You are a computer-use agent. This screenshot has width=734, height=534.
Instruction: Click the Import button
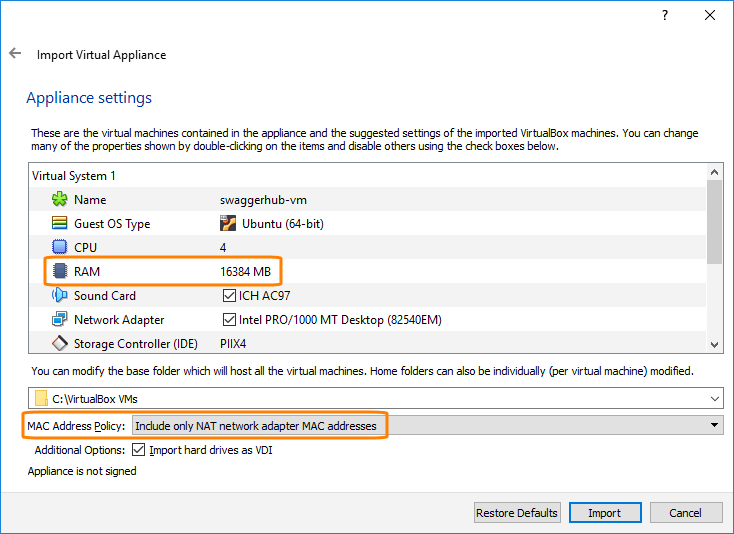click(x=605, y=513)
